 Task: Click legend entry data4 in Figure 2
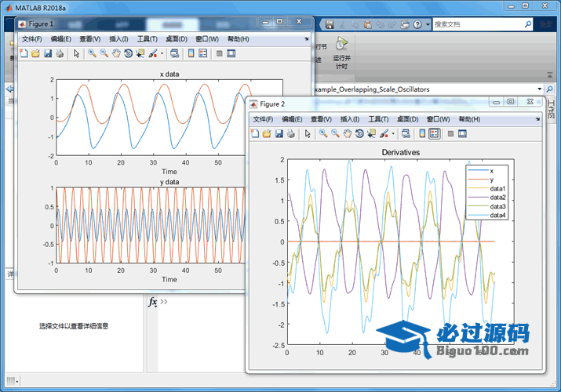497,215
